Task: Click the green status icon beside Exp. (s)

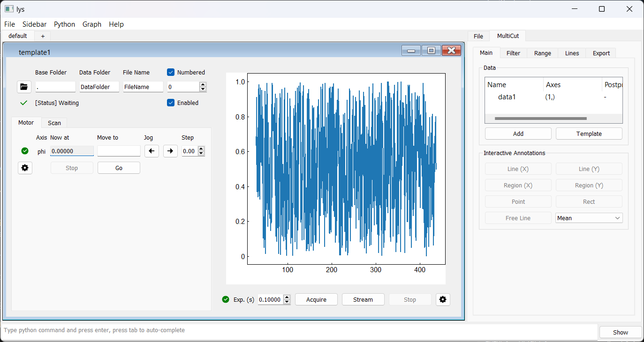Action: point(226,299)
